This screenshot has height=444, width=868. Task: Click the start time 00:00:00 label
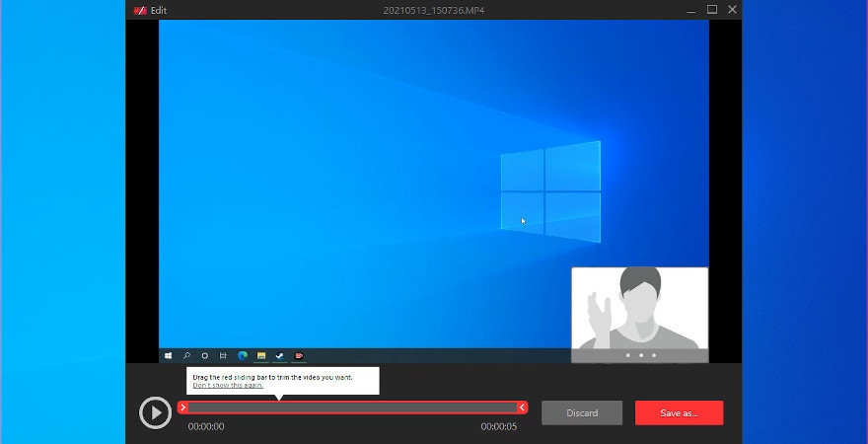pyautogui.click(x=206, y=426)
